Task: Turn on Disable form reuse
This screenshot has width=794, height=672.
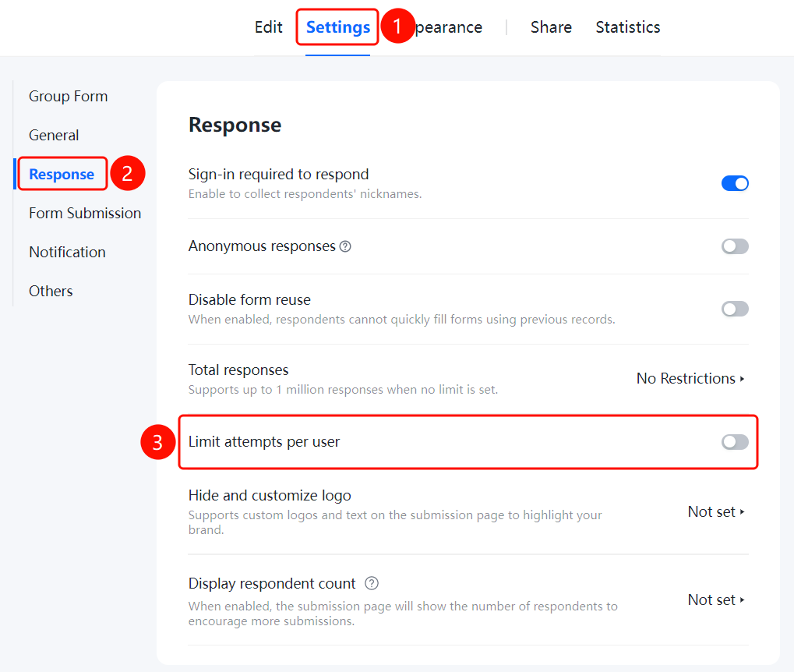Action: tap(735, 309)
